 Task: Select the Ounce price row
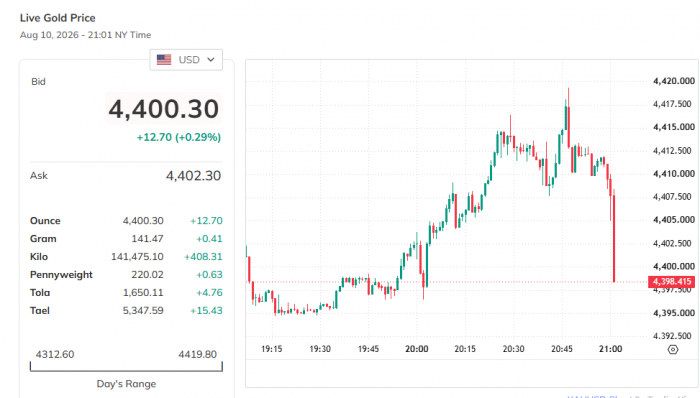coord(126,221)
